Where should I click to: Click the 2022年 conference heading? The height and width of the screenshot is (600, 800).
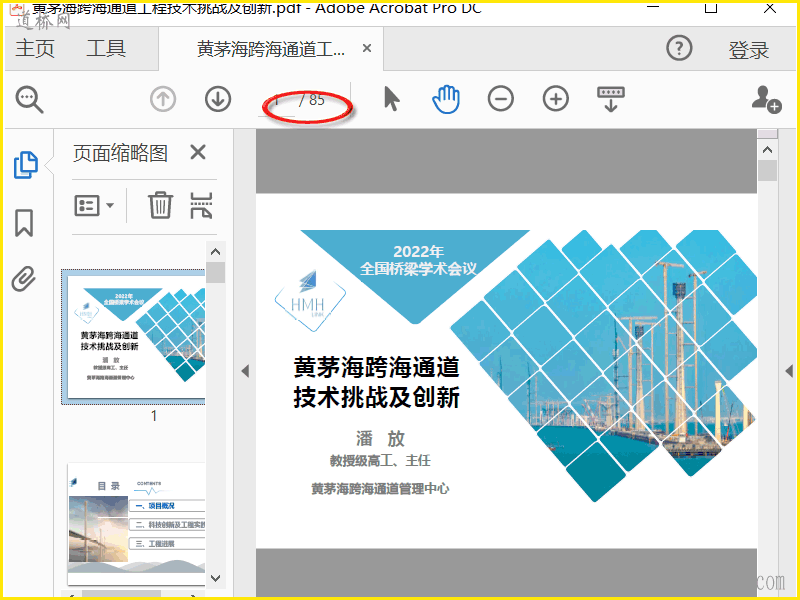point(418,251)
